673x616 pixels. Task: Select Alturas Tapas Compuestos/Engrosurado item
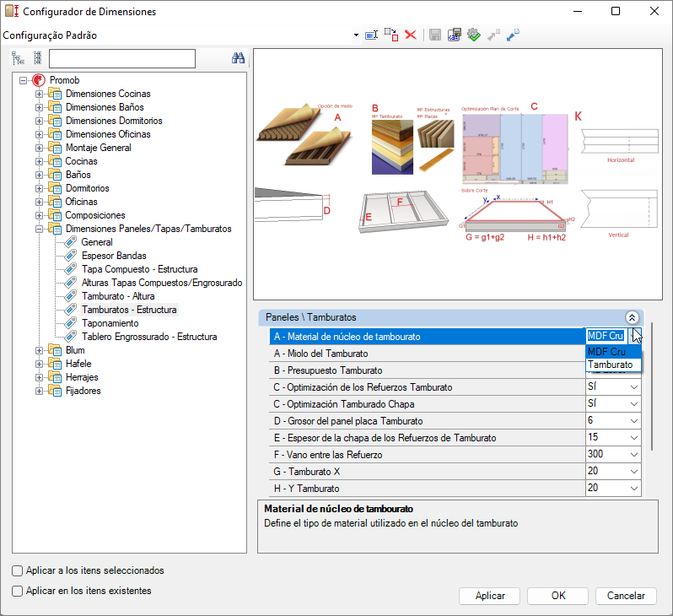(162, 283)
